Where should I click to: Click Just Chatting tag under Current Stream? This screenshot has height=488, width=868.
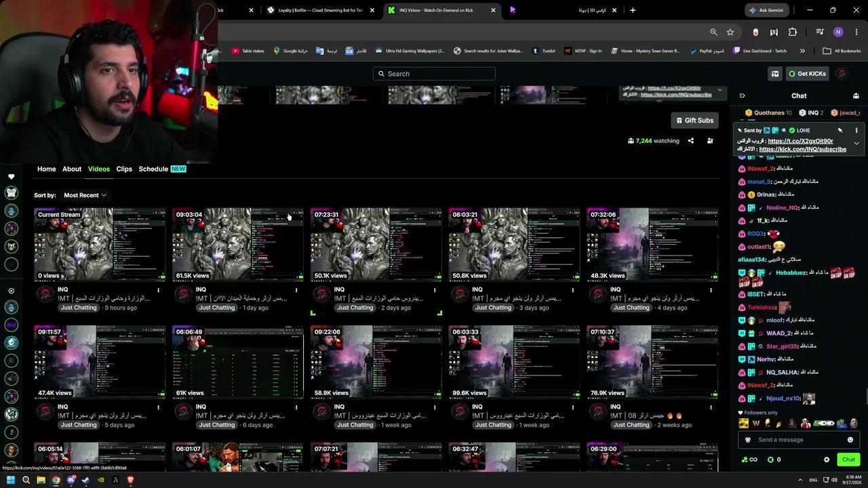pyautogui.click(x=79, y=308)
